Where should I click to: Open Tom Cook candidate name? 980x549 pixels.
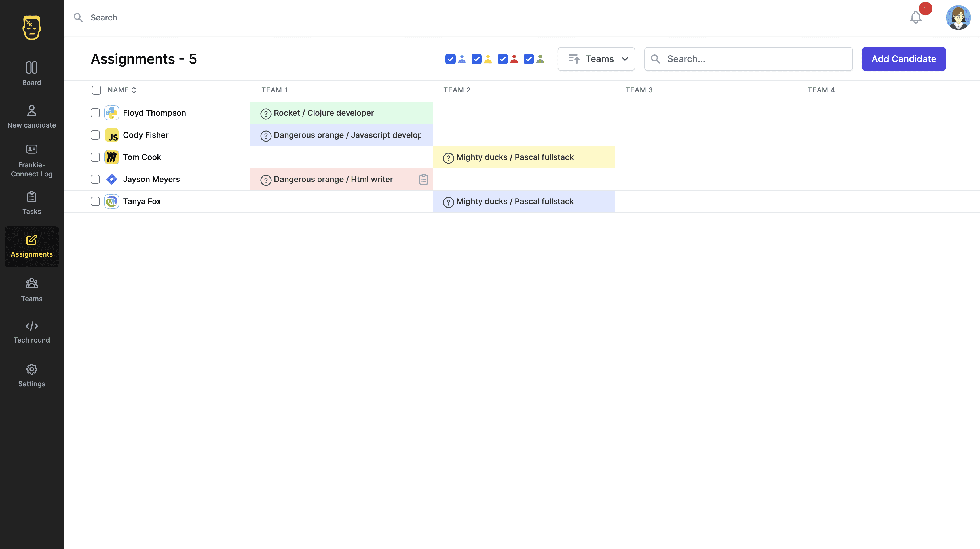point(142,157)
